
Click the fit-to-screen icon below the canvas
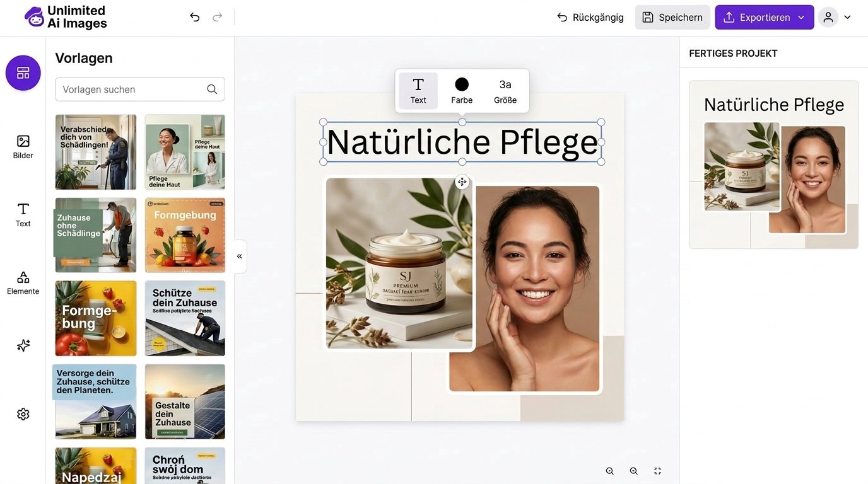point(658,471)
